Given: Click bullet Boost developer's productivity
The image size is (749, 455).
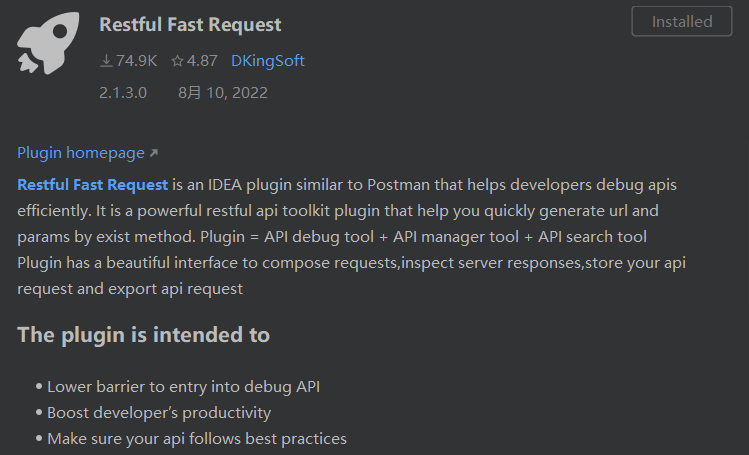Looking at the screenshot, I should pos(159,413).
